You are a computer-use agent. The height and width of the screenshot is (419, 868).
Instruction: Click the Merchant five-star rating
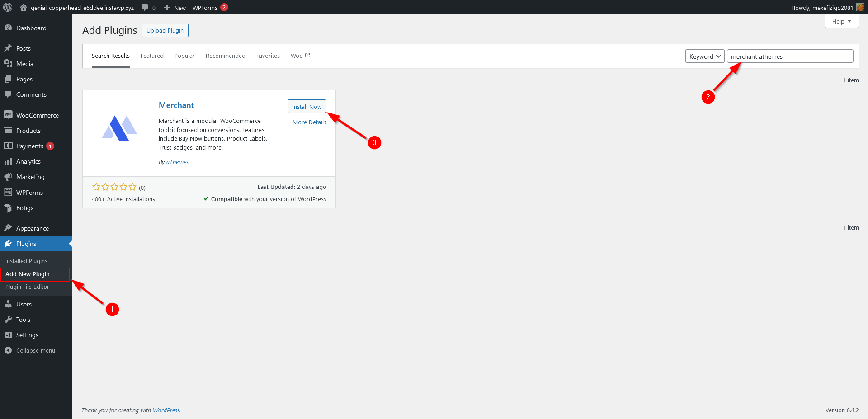coord(114,187)
